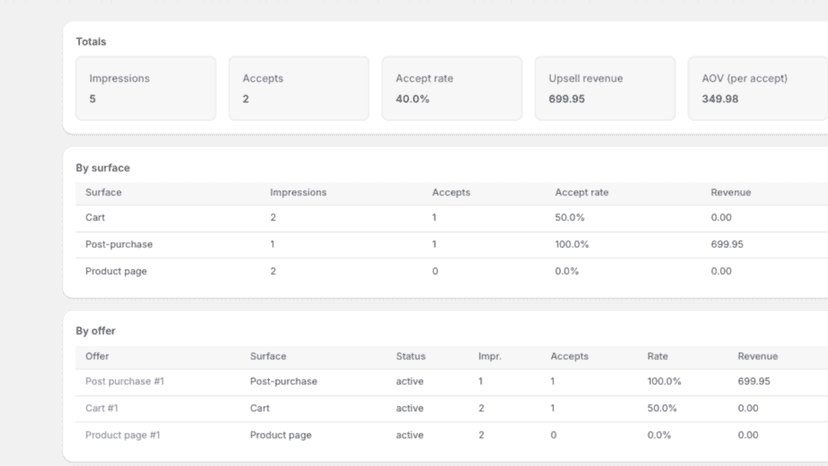Viewport: 828px width, 466px height.
Task: Click the Impr. column header
Action: (490, 356)
